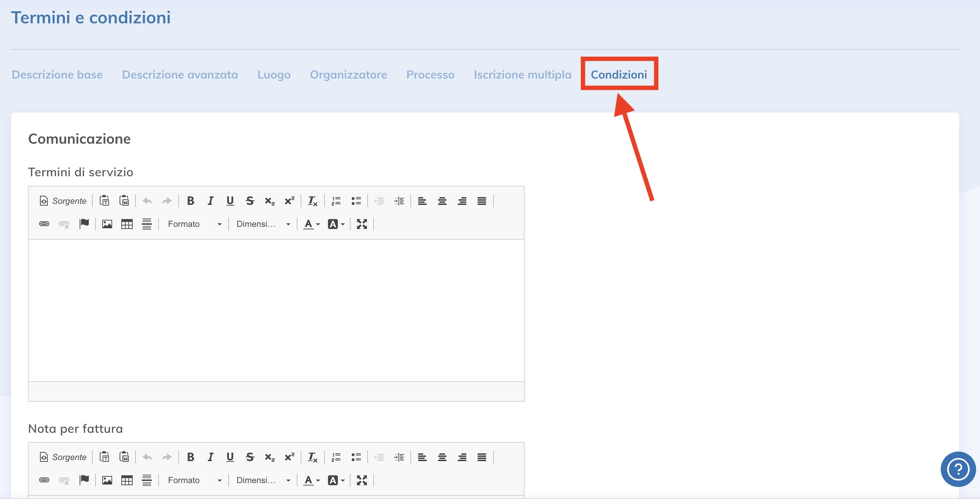The height and width of the screenshot is (499, 980).
Task: Click anchor flag icon in Nota per fattura toolbar
Action: tap(84, 480)
